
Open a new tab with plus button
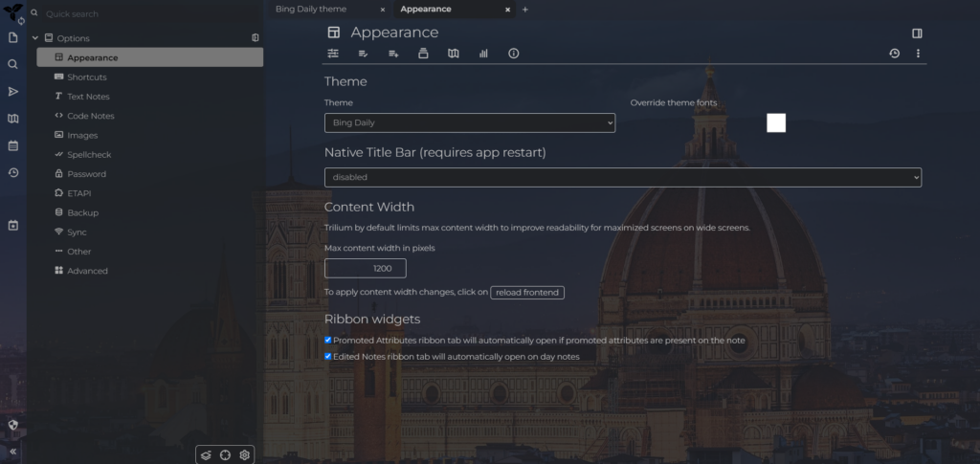(525, 10)
